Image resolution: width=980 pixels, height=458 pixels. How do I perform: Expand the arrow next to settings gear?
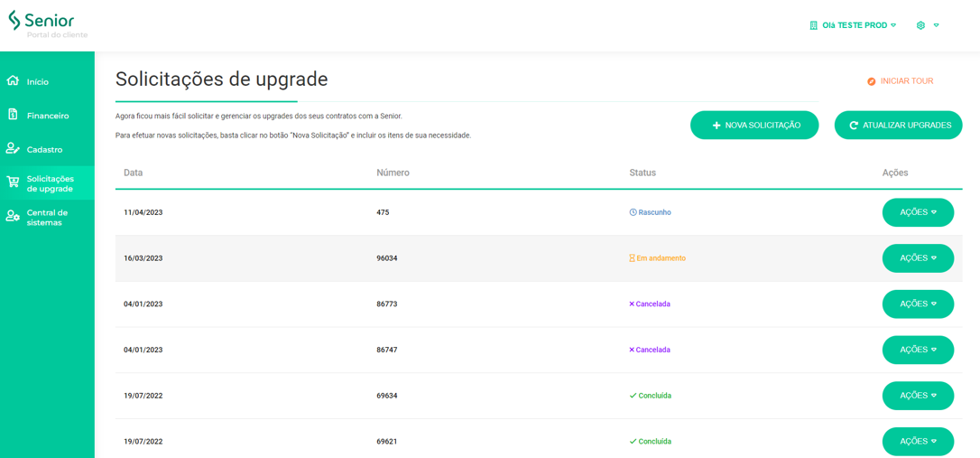click(x=937, y=25)
